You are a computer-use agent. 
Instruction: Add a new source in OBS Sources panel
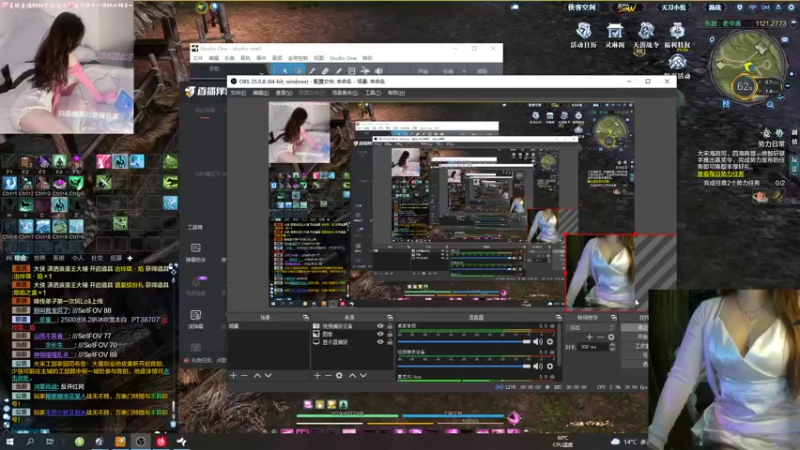coord(317,376)
